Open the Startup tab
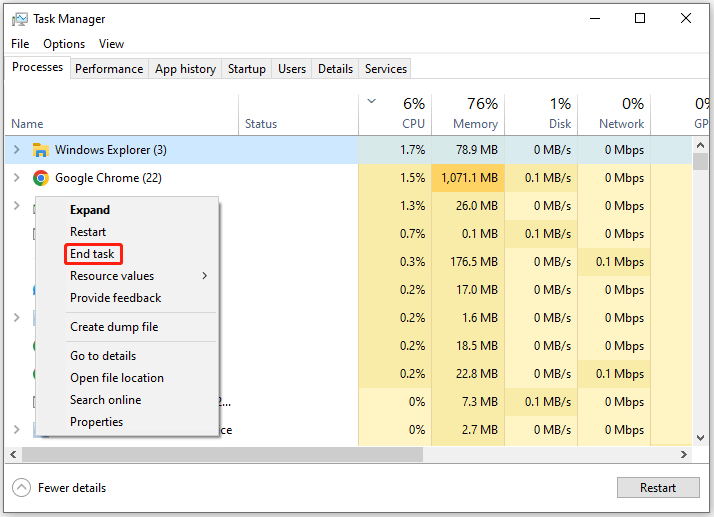The image size is (714, 517). pyautogui.click(x=247, y=69)
